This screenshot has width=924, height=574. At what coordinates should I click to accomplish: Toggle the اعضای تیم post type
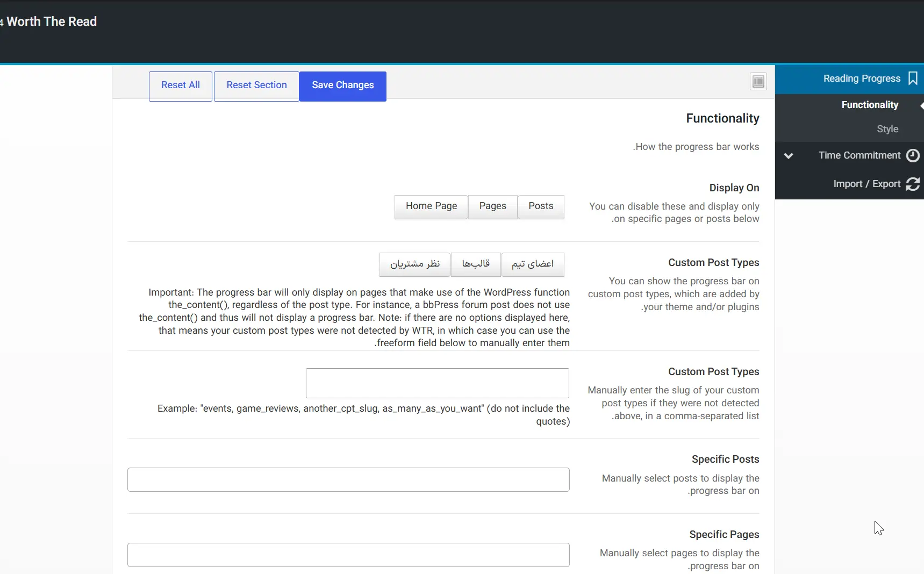coord(533,264)
